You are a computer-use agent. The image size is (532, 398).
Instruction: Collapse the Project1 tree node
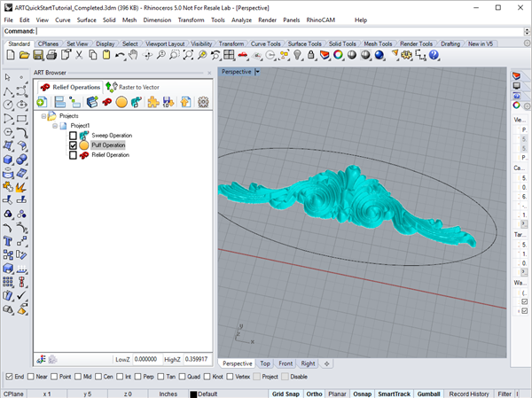pos(53,126)
